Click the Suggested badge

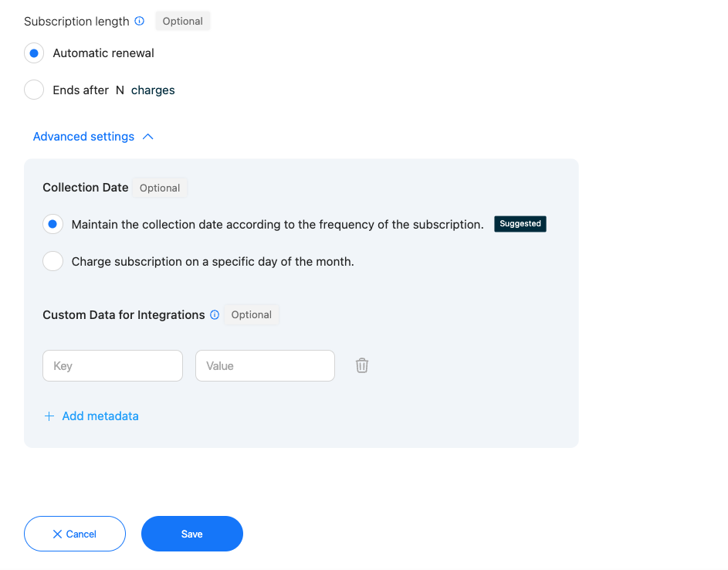pos(520,223)
